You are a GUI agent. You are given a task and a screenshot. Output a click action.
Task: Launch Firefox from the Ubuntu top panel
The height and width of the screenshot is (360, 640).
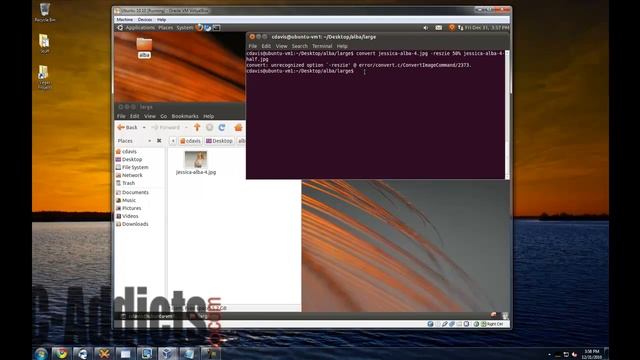(199, 28)
